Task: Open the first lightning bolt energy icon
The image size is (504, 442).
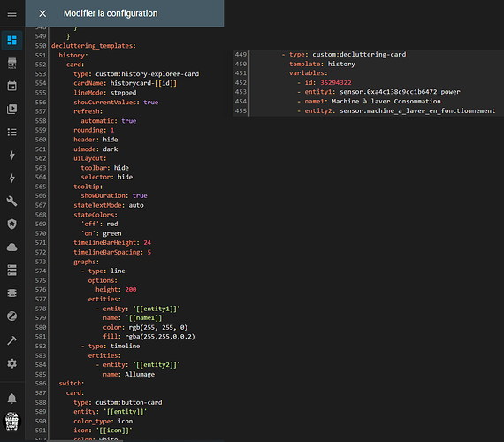Action: click(x=11, y=156)
